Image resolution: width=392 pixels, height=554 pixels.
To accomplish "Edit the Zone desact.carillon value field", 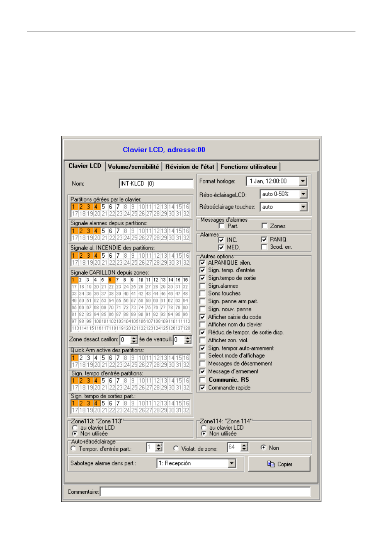I will [x=125, y=340].
